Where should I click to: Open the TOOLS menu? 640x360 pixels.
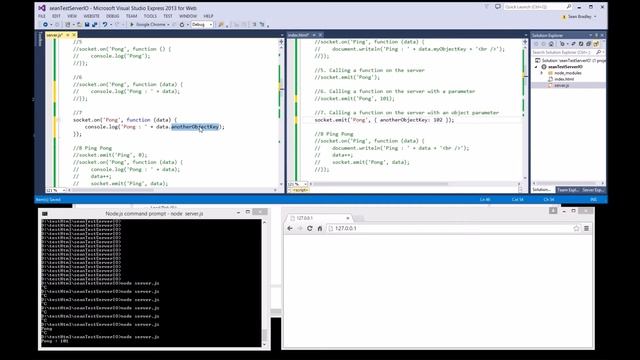[x=150, y=16]
